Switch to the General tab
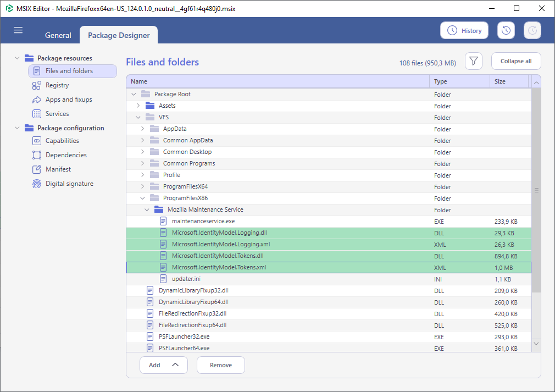 (x=58, y=35)
